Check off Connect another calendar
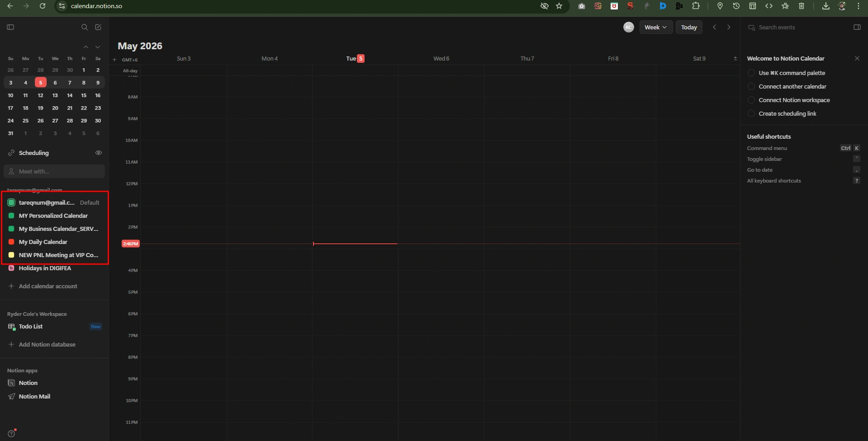Viewport: 868px width, 441px height. click(751, 86)
